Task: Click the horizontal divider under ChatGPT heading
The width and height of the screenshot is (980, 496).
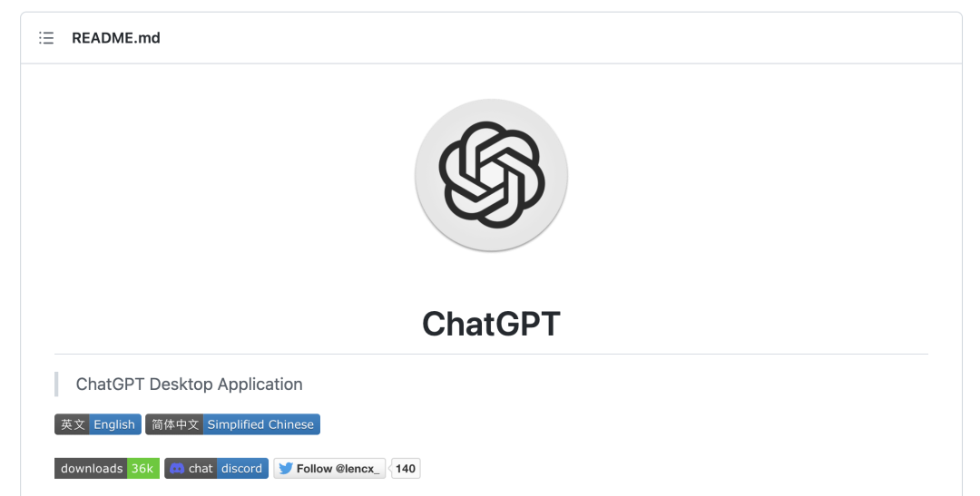Action: (x=491, y=354)
